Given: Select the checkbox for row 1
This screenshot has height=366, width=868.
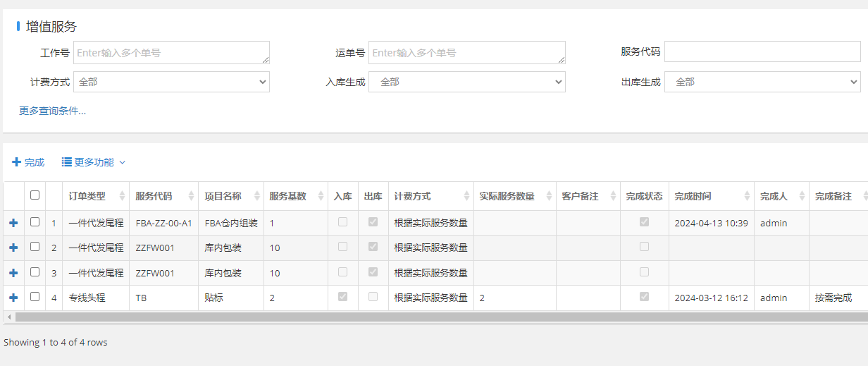Looking at the screenshot, I should point(35,222).
